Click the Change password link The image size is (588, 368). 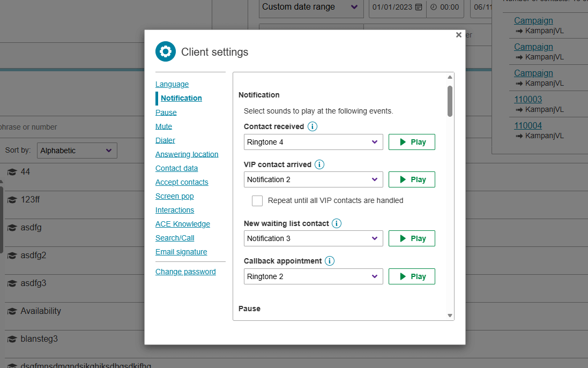coord(185,272)
